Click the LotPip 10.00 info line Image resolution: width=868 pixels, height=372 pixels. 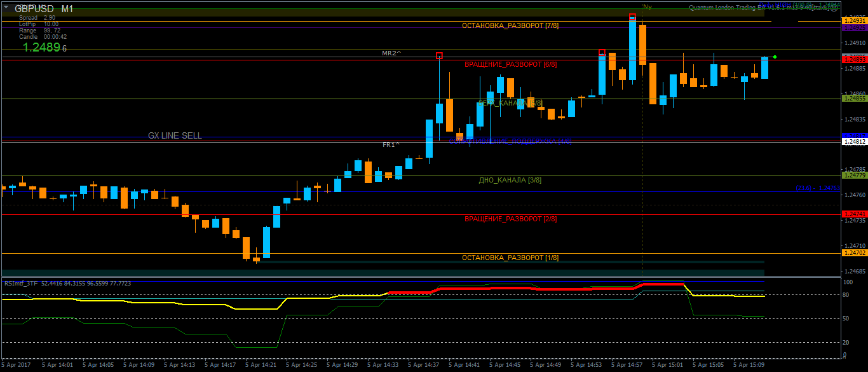click(39, 24)
